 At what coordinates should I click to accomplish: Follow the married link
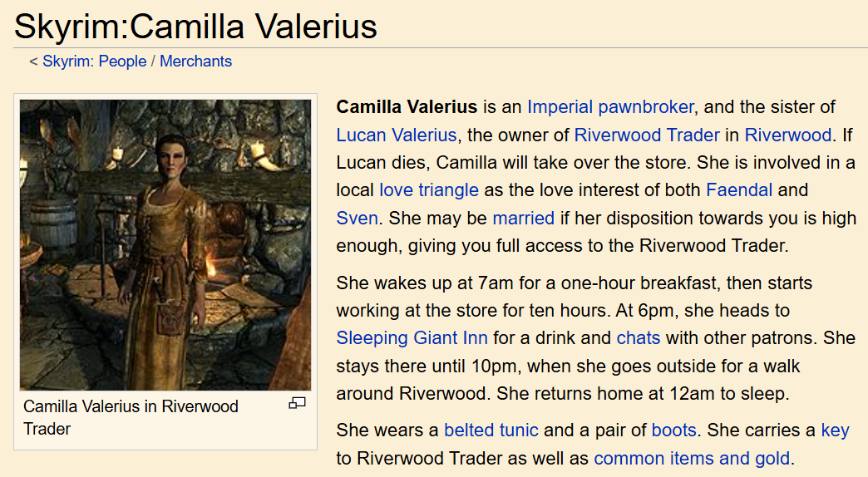(523, 218)
